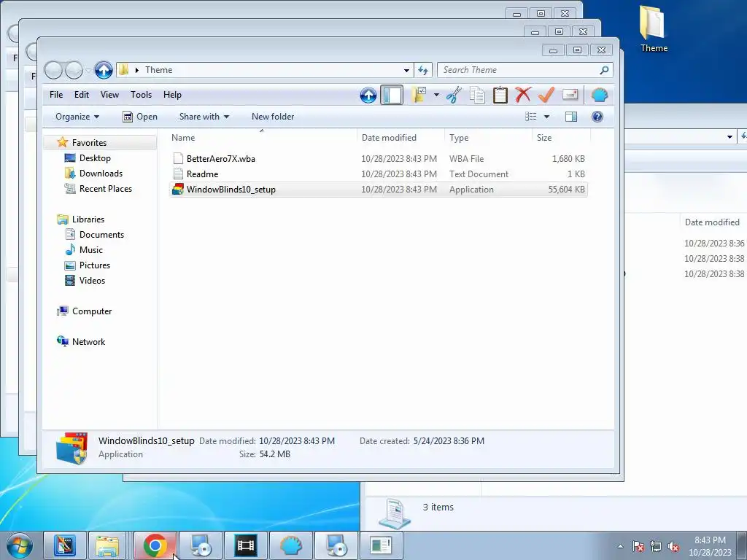Sort by the Type column header
Image resolution: width=747 pixels, height=560 pixels.
488,138
